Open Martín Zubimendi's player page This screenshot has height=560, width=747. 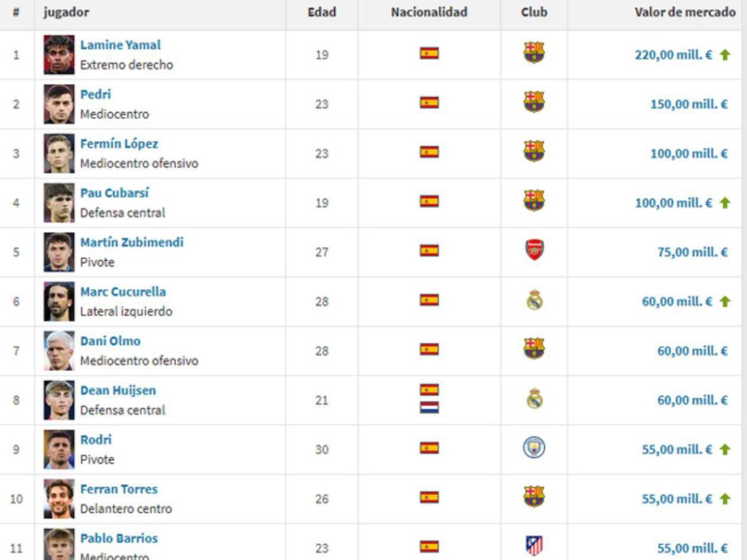pyautogui.click(x=132, y=242)
